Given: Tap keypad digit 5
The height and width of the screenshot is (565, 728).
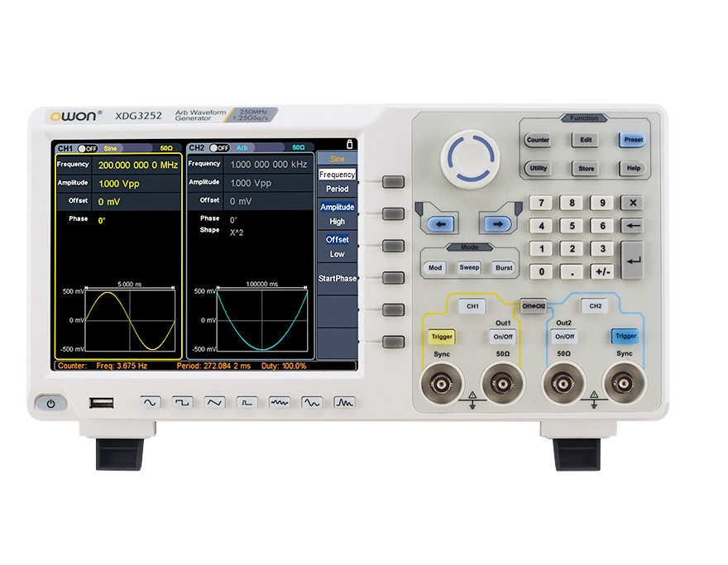Looking at the screenshot, I should click(x=572, y=226).
